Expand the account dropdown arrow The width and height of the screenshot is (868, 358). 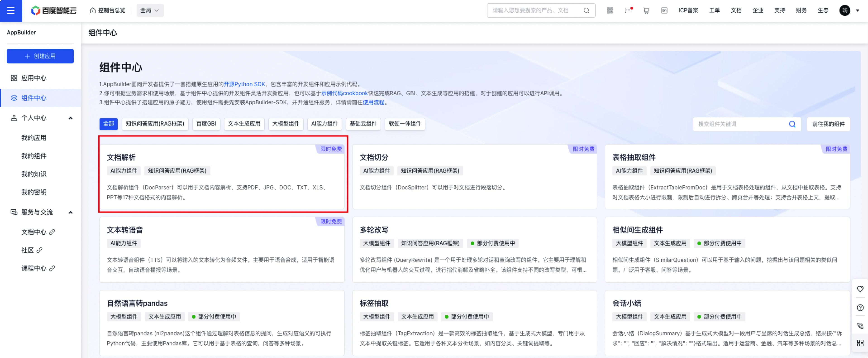(x=858, y=10)
